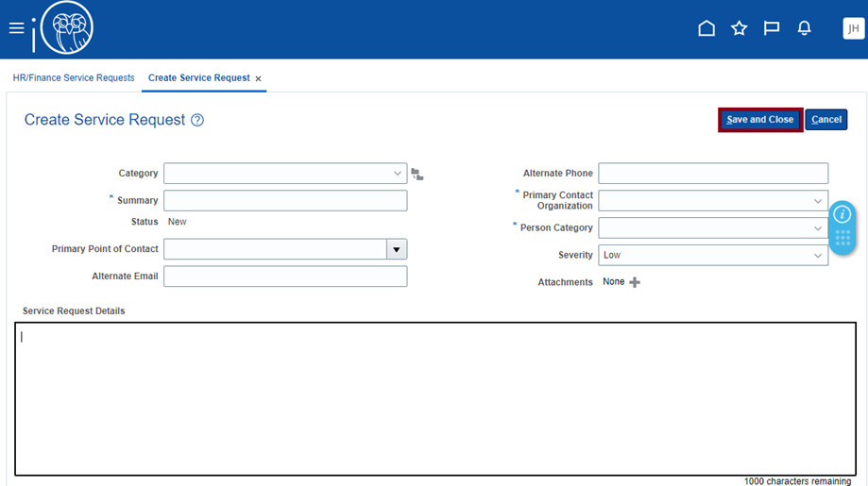
Task: Click into the Summary text field
Action: point(285,201)
